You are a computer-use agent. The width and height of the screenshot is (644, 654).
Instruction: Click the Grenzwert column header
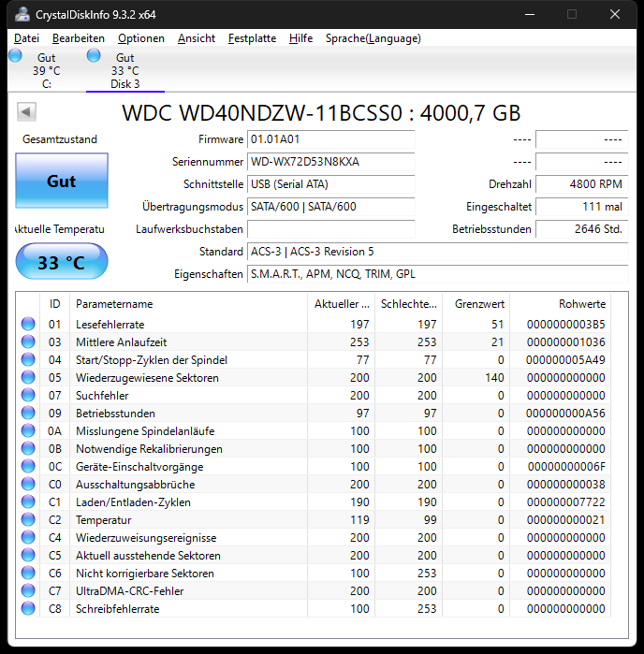[x=476, y=304]
